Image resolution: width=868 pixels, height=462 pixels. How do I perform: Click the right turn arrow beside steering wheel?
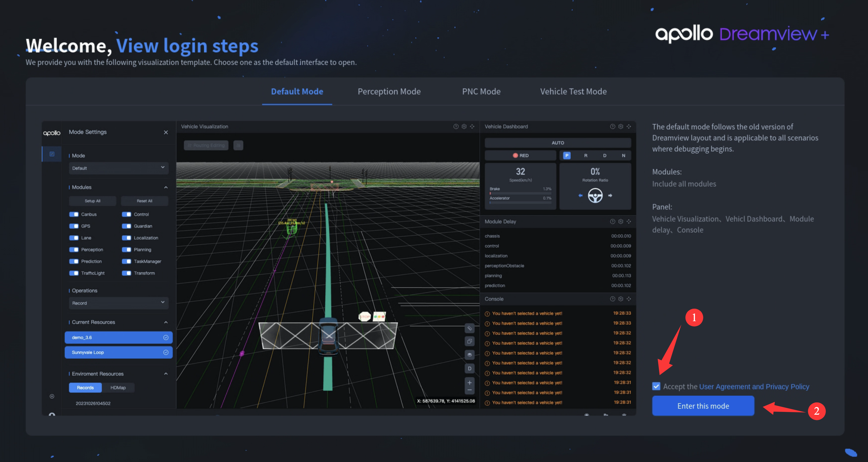click(x=610, y=195)
